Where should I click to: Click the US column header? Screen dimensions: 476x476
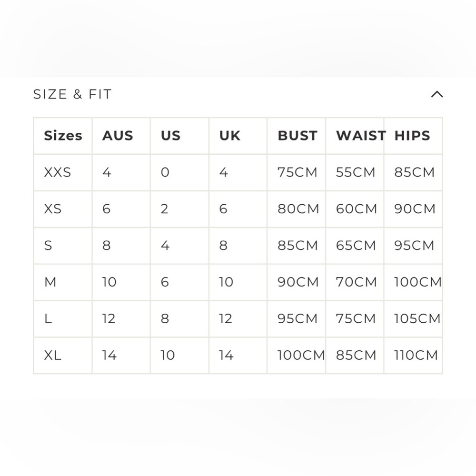point(170,136)
